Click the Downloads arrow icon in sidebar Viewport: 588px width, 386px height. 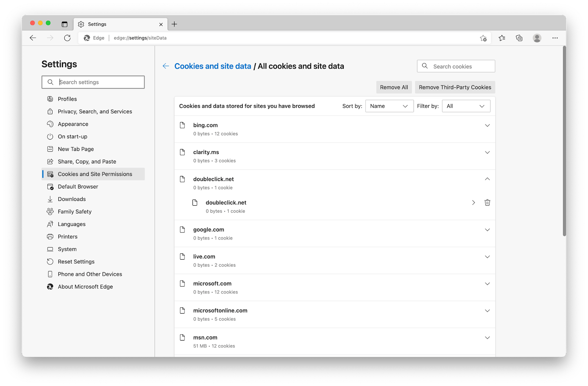click(x=50, y=199)
